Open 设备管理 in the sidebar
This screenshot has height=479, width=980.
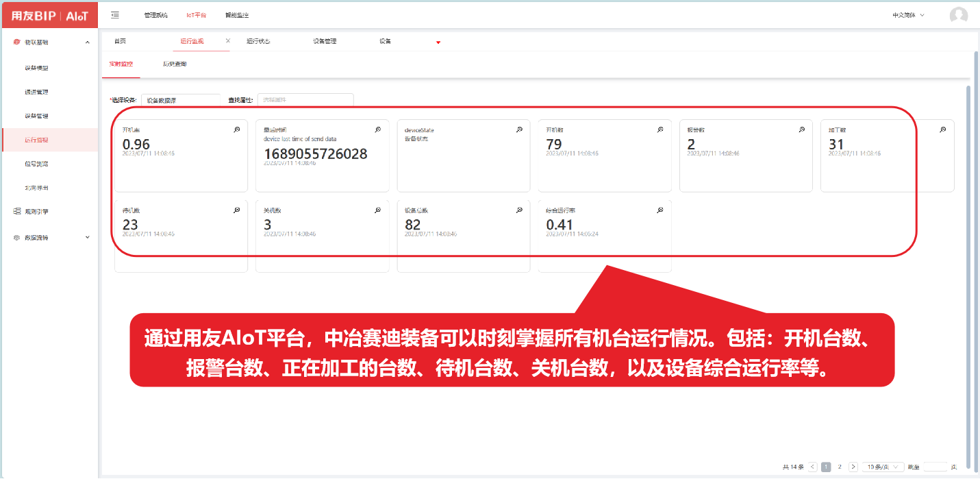36,116
